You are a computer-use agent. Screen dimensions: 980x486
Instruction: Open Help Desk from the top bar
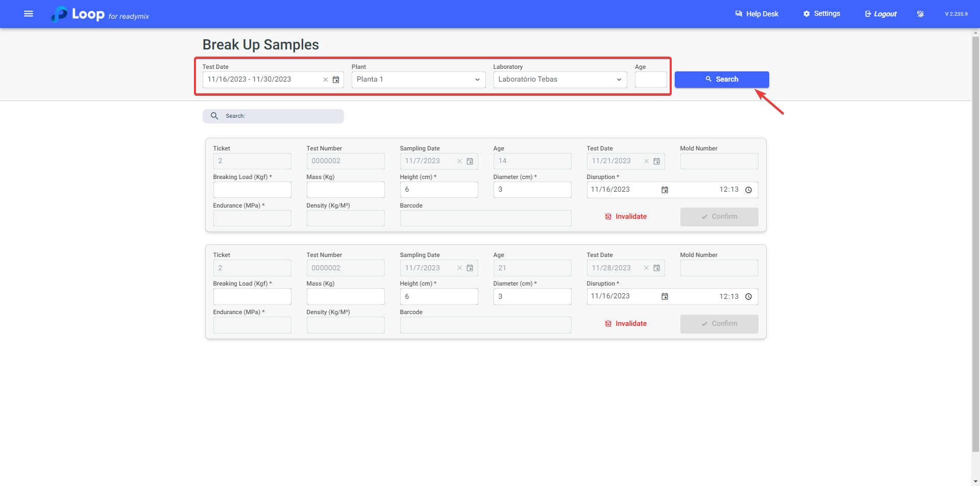tap(756, 14)
